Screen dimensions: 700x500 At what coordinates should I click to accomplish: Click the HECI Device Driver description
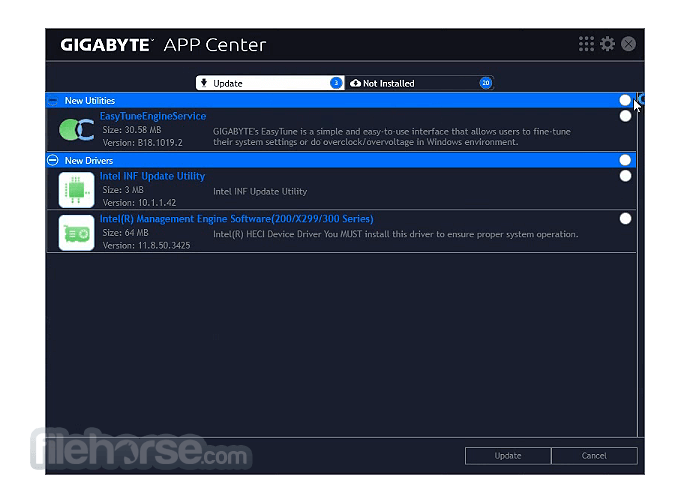click(x=396, y=234)
